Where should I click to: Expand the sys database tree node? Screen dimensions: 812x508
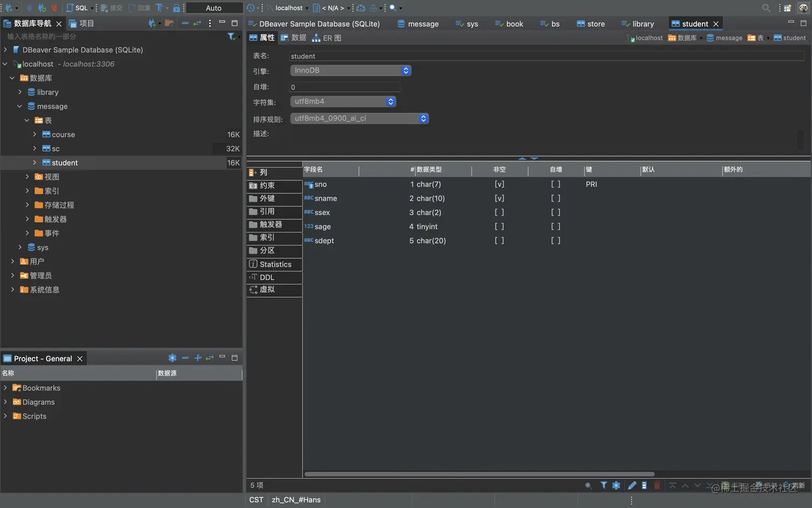[20, 247]
